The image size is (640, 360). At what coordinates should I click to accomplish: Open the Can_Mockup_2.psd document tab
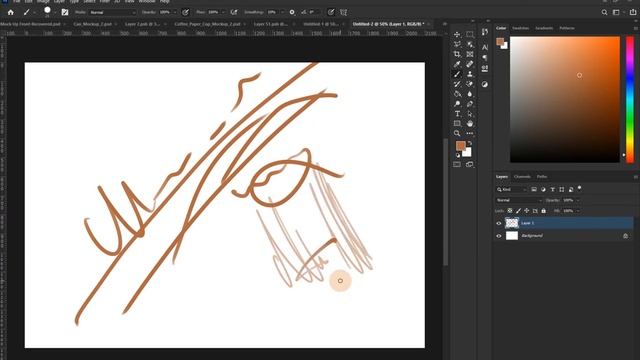(93, 24)
